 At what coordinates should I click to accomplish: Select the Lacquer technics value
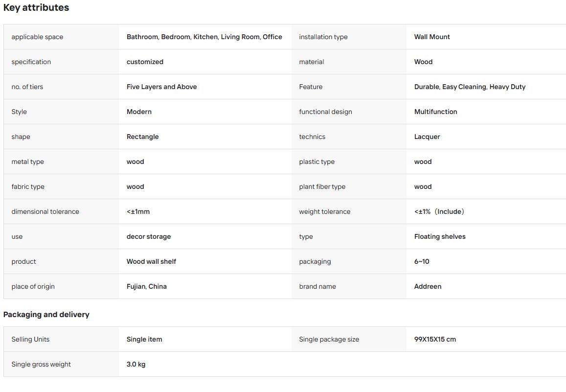click(427, 137)
